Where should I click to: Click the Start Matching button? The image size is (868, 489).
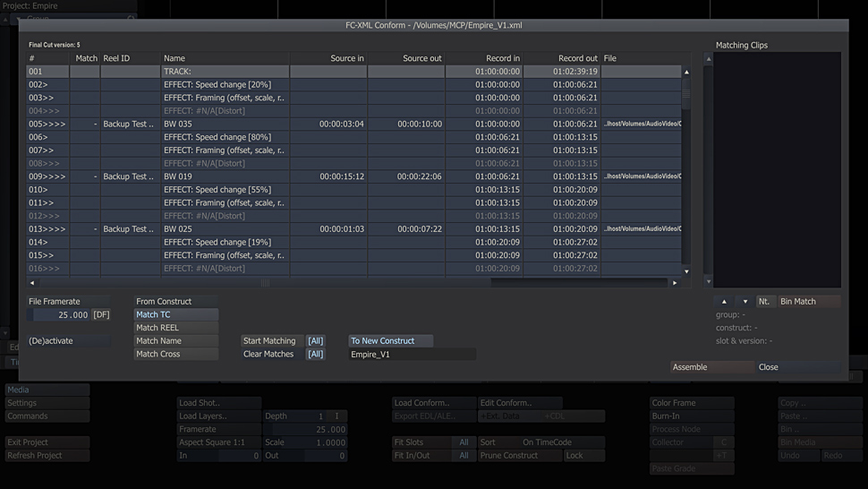tap(269, 341)
